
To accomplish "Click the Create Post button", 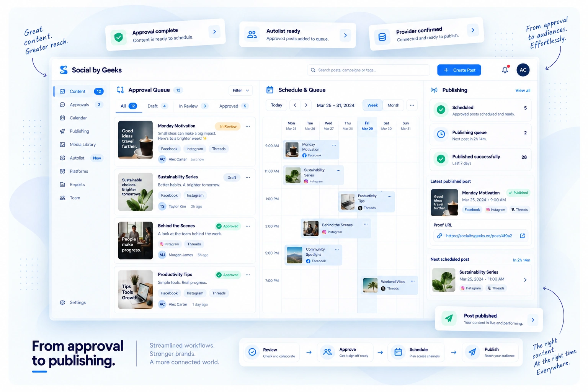I will pos(459,70).
